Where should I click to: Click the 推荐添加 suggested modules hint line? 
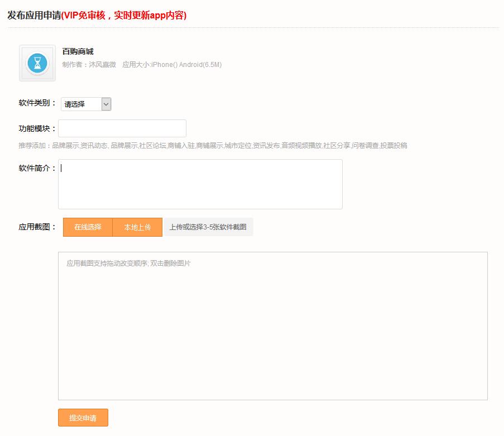[x=213, y=146]
